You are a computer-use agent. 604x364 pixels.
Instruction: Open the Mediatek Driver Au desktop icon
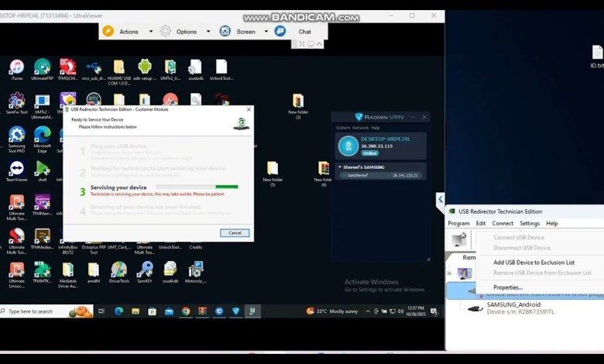68,275
